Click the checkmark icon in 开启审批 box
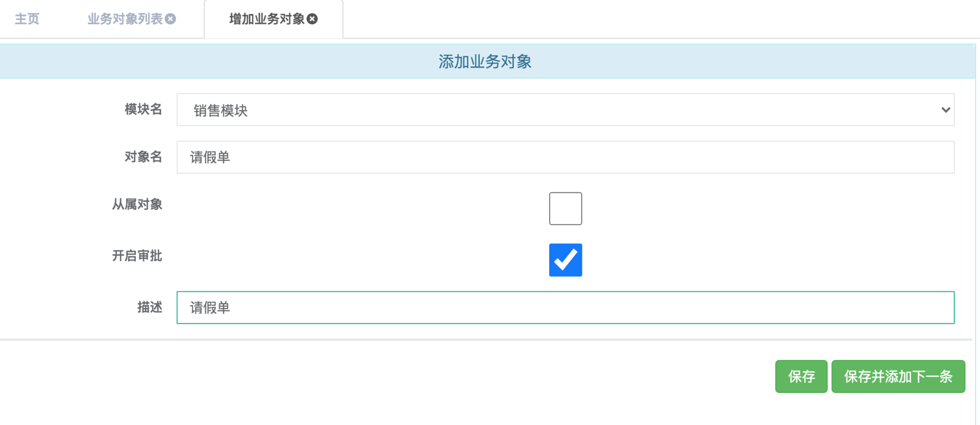Viewport: 980px width, 425px height. coord(565,260)
